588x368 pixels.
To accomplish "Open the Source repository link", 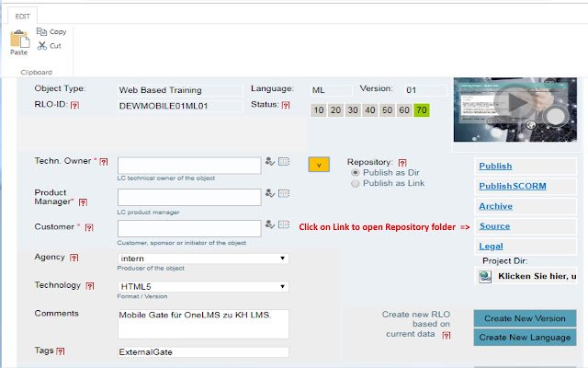I will (x=494, y=226).
